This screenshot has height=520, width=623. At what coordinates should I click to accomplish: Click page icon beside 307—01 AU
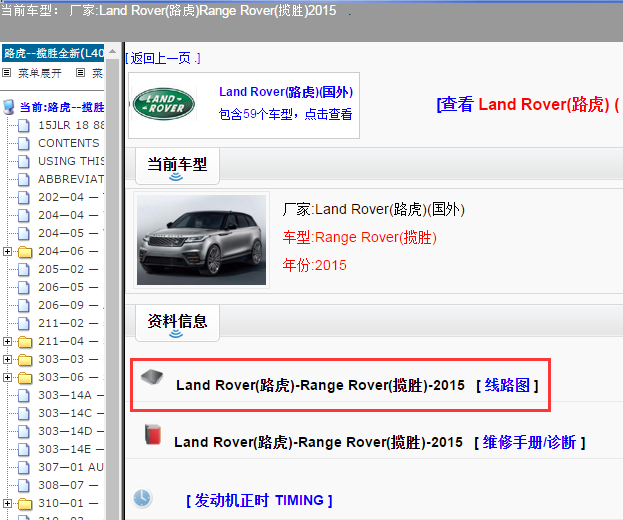click(24, 467)
